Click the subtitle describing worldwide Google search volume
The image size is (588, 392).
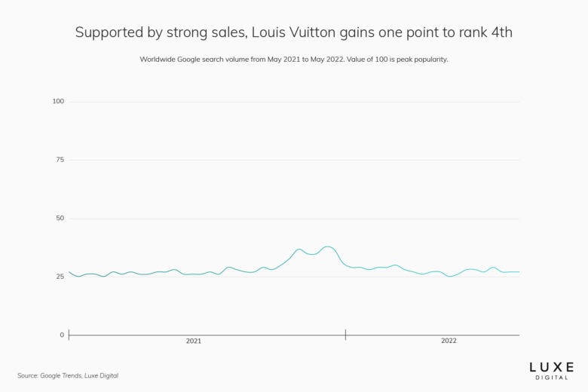pos(294,59)
